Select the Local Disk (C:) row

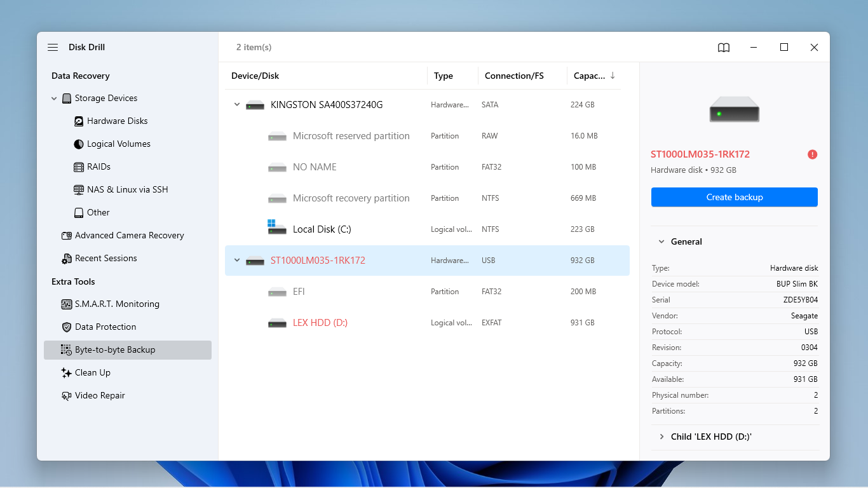click(x=427, y=229)
